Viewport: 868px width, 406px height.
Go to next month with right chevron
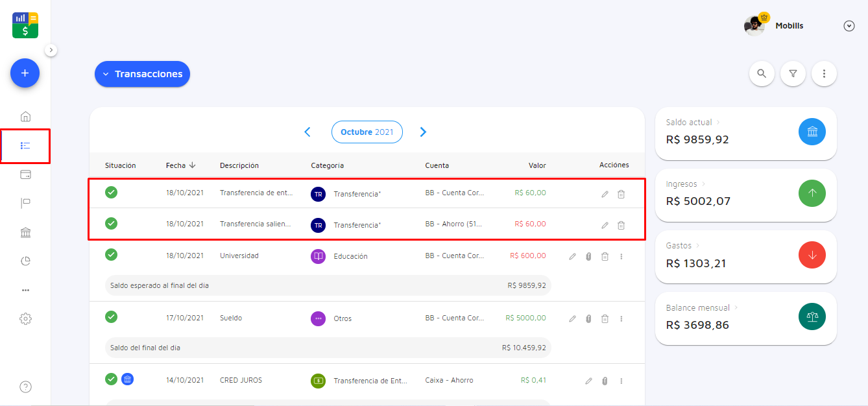pyautogui.click(x=423, y=132)
